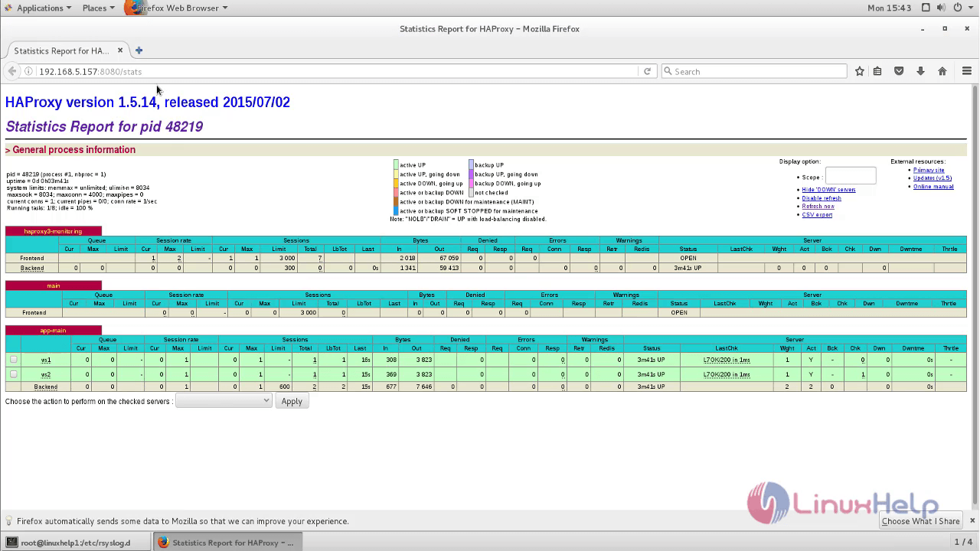Click Frontend row in haproxy3-monitoring table
This screenshot has height=551, width=980.
[485, 258]
